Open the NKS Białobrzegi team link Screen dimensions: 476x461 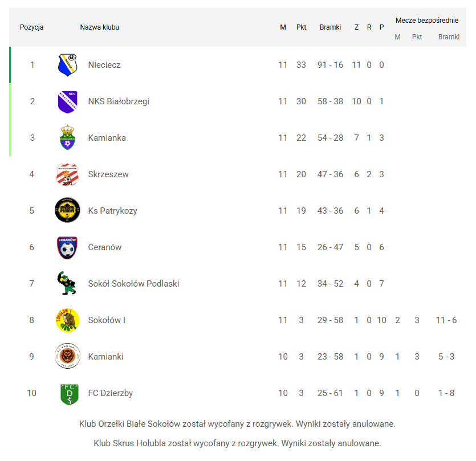click(x=119, y=101)
